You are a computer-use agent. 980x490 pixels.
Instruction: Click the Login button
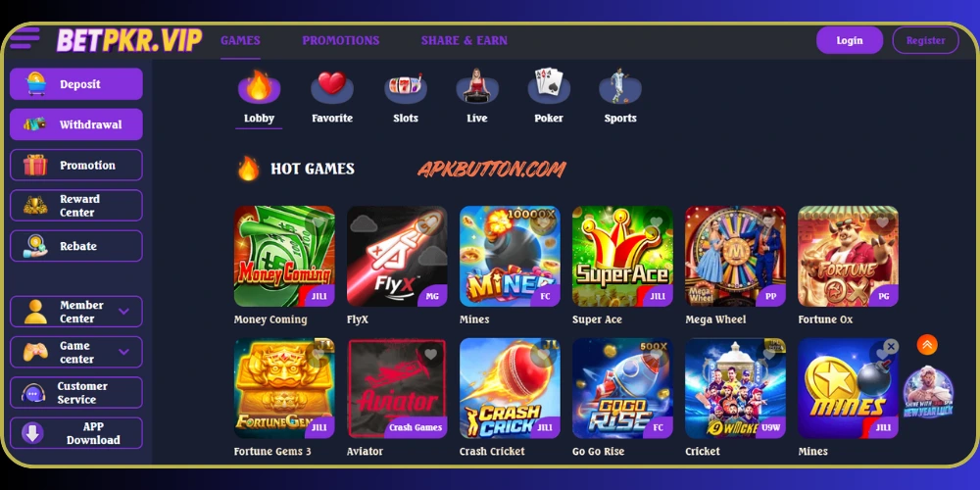tap(850, 40)
